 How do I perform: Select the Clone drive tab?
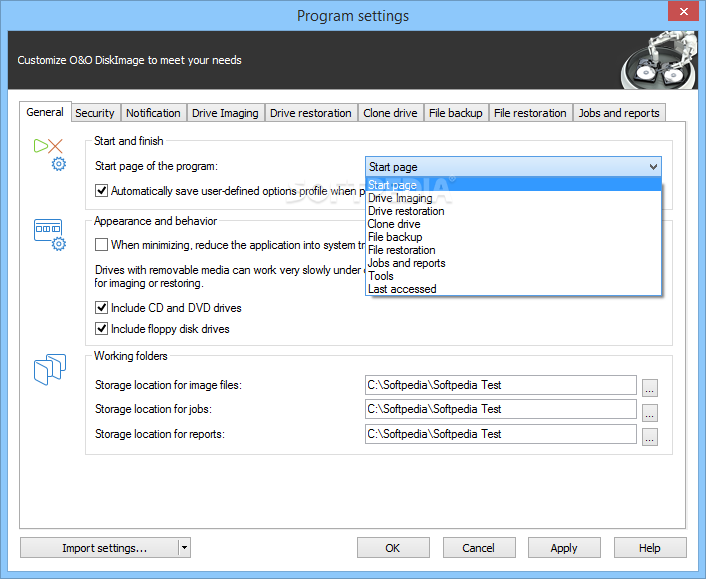pyautogui.click(x=390, y=113)
